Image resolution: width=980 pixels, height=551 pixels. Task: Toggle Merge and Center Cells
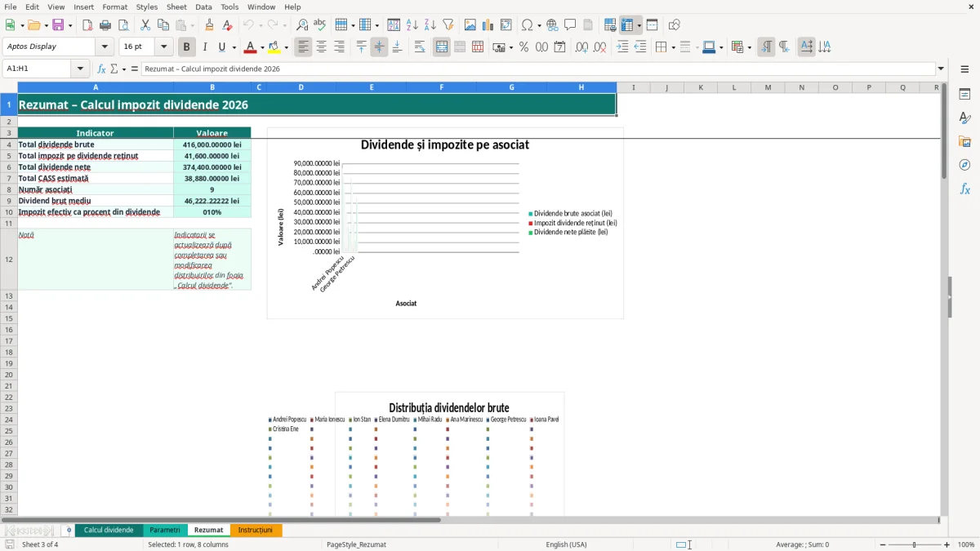[442, 47]
